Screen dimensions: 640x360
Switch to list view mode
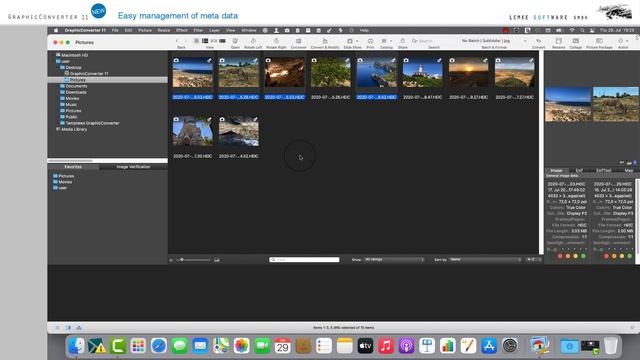205,41
